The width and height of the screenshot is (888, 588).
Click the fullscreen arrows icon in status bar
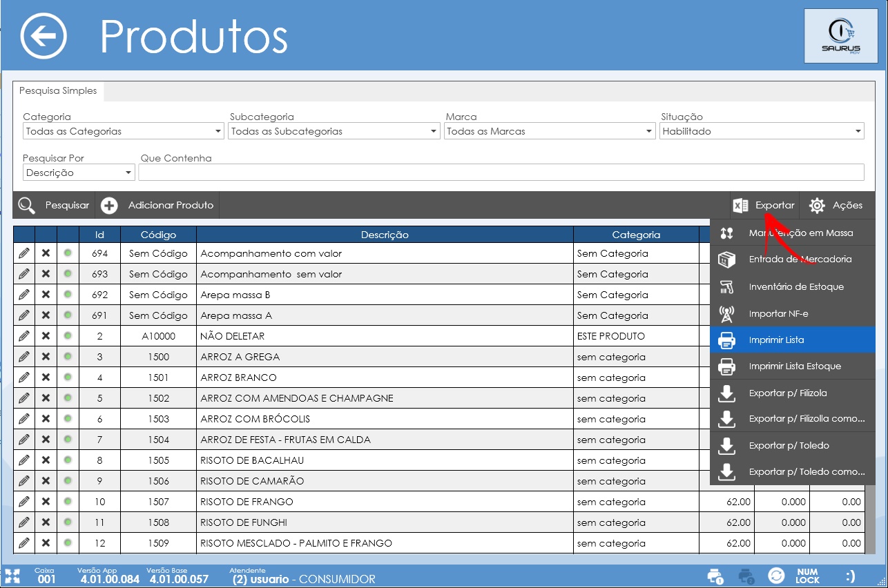[12, 576]
